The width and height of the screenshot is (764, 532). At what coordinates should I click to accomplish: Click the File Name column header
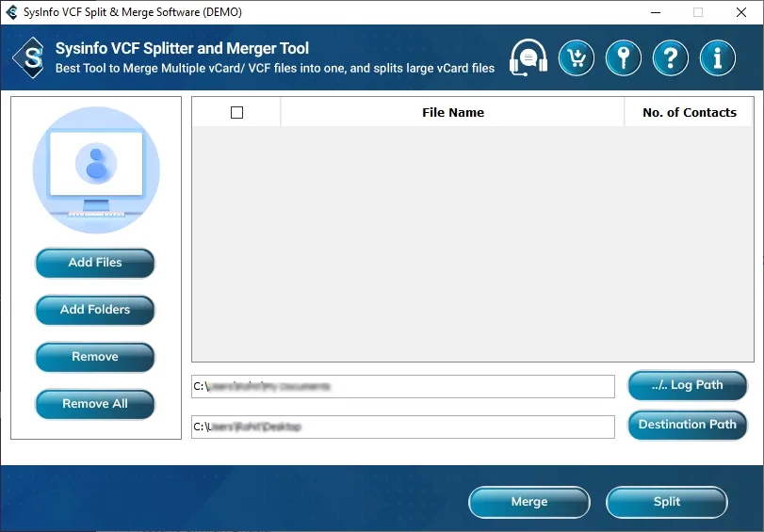tap(452, 113)
